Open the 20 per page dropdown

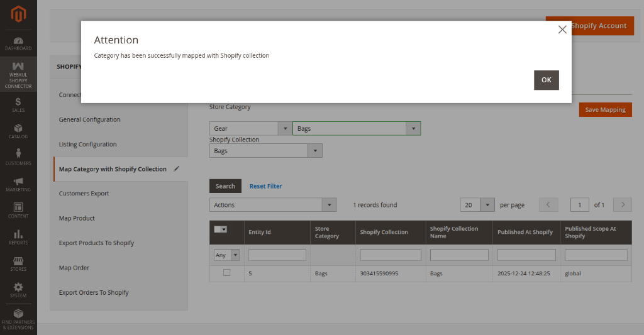[477, 205]
